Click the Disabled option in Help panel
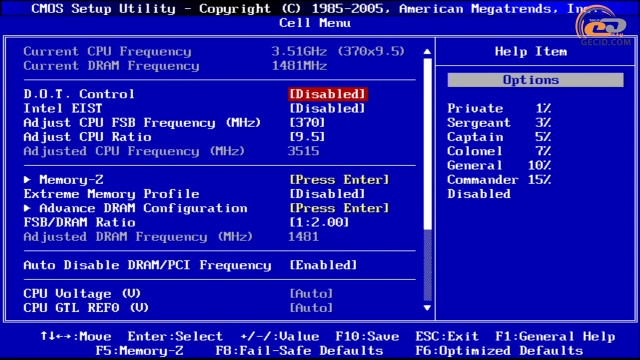This screenshot has height=360, width=640. pyautogui.click(x=479, y=194)
